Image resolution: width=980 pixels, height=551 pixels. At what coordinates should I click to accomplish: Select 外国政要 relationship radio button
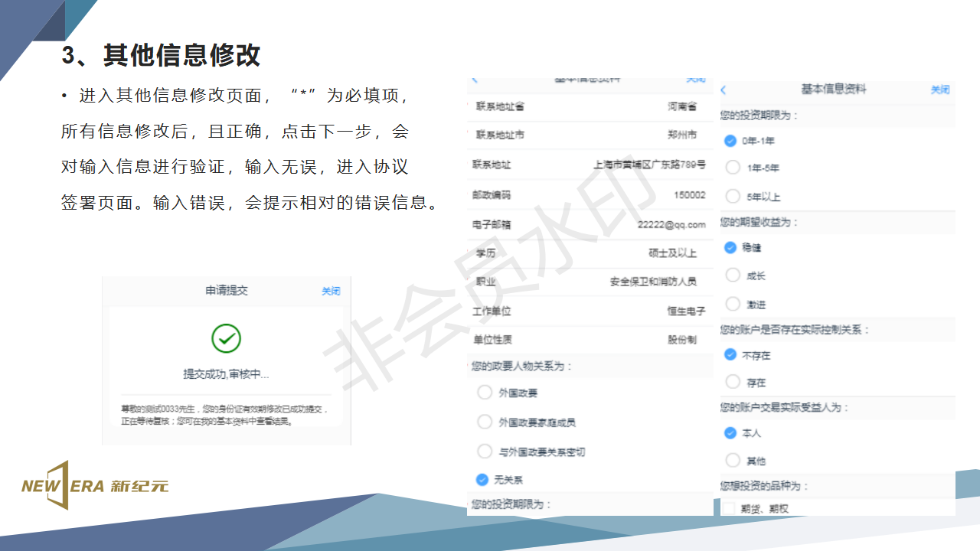click(485, 393)
